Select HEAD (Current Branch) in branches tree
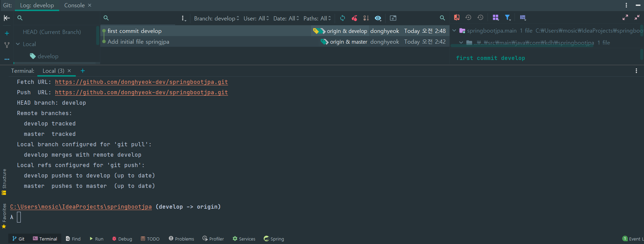The width and height of the screenshot is (644, 244). point(52,32)
